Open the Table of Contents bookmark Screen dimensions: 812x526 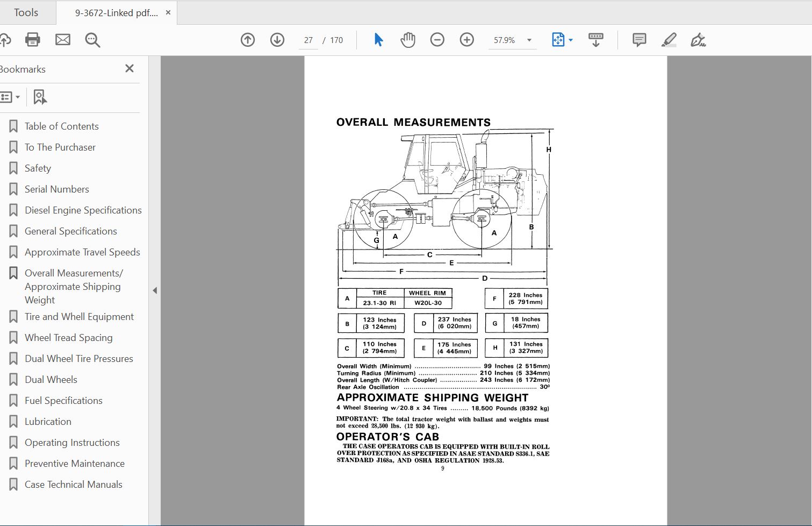[62, 126]
